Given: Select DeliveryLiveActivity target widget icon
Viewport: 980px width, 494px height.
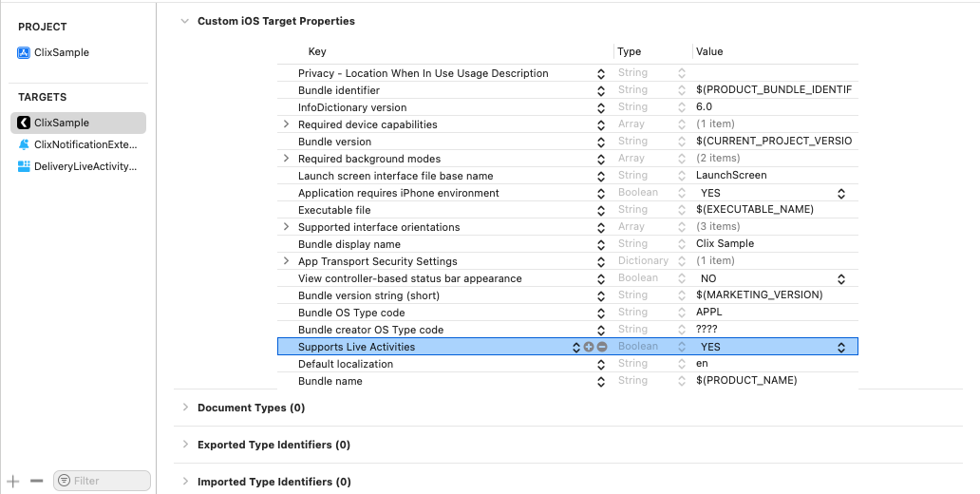Looking at the screenshot, I should (24, 166).
